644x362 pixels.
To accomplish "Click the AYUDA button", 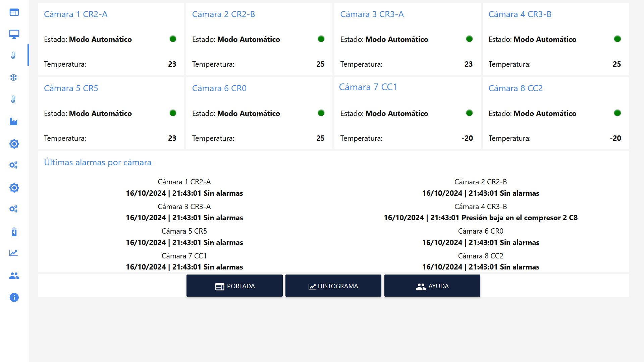I will tap(432, 286).
